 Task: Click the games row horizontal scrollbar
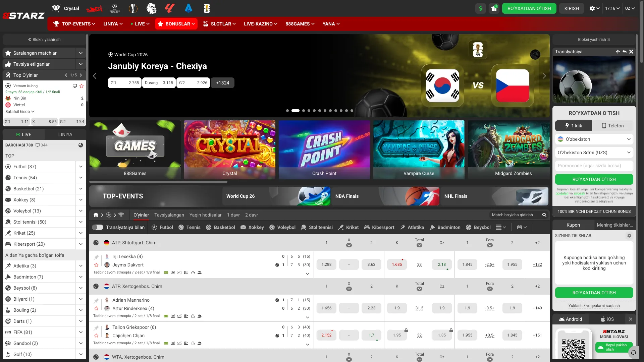tap(158, 182)
